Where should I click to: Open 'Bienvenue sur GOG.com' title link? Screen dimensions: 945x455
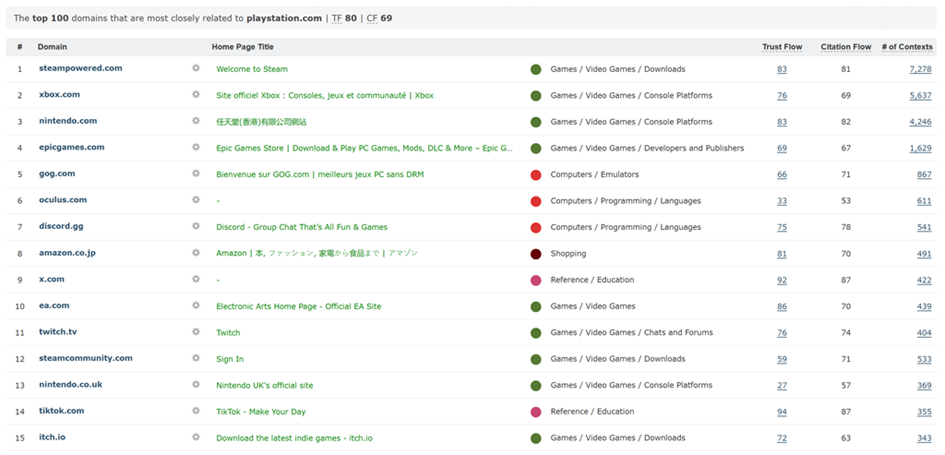coord(320,175)
